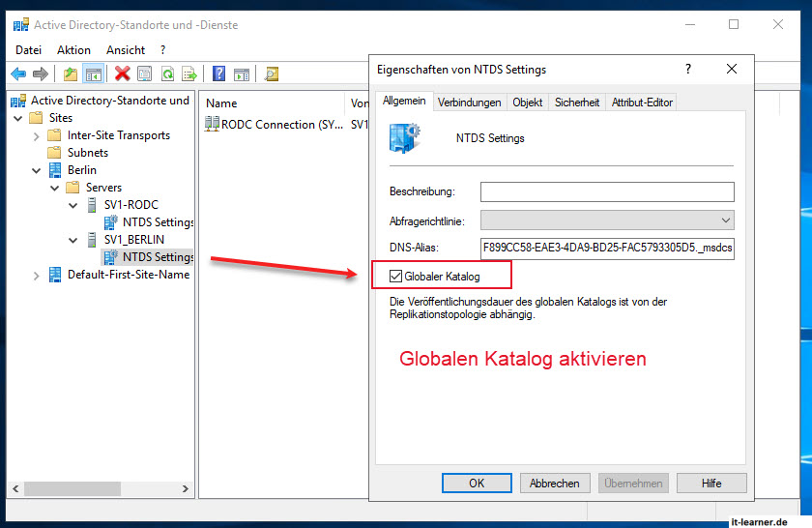Select the Default-First-Site-Name label
The width and height of the screenshot is (812, 528).
pos(129,275)
